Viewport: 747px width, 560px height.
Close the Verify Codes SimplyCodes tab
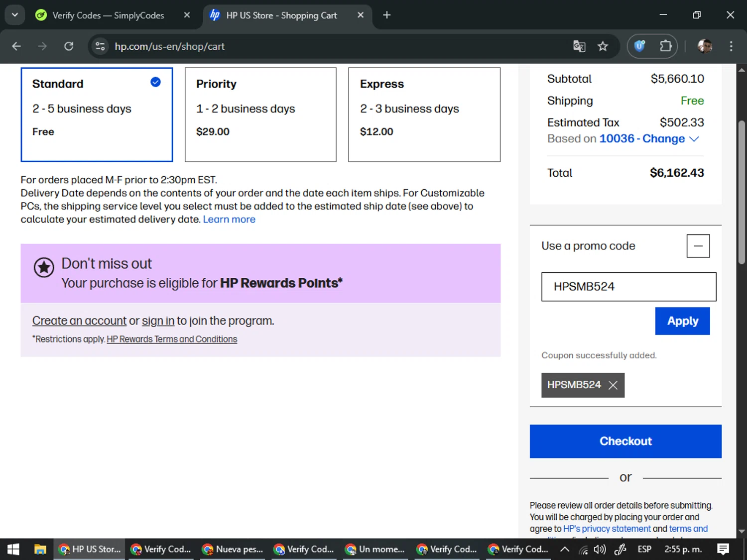(187, 15)
